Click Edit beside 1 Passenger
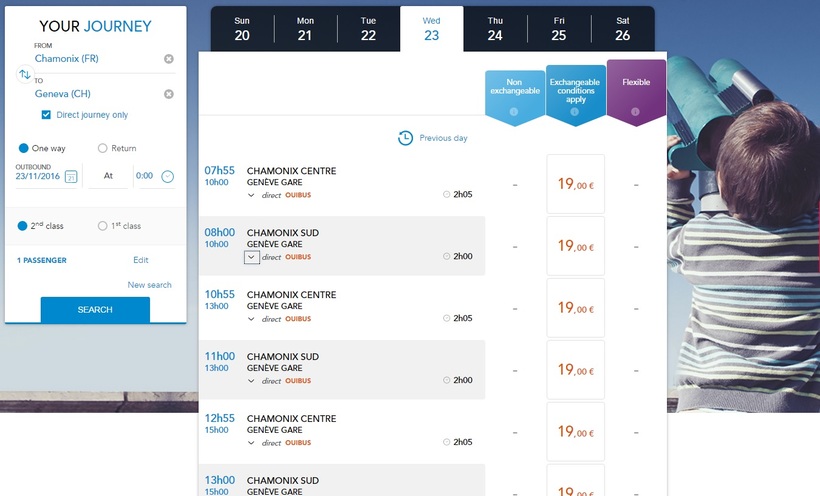The image size is (820, 496). [x=141, y=260]
